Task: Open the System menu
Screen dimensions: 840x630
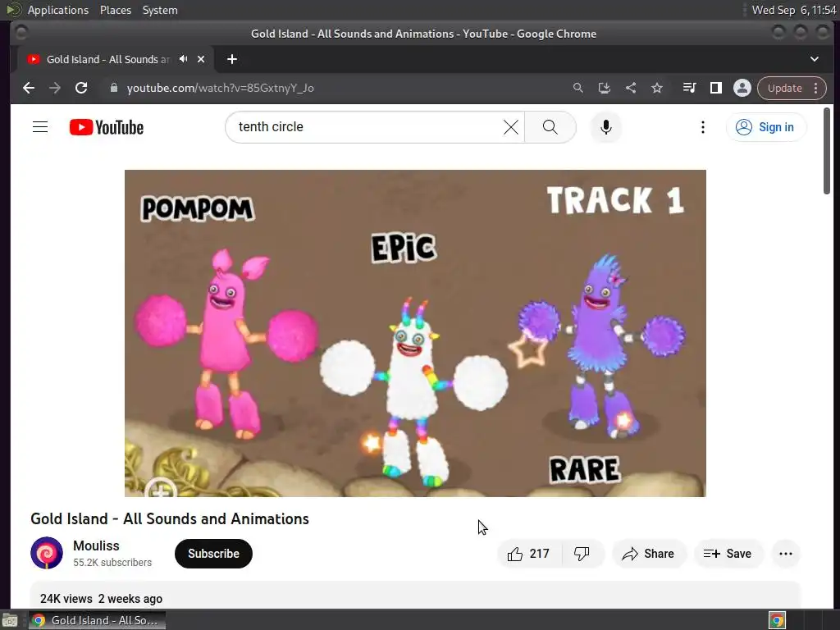Action: coord(160,10)
